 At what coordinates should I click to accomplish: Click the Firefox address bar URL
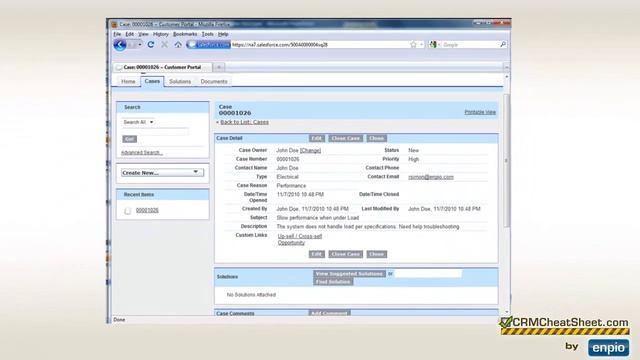tap(280, 44)
